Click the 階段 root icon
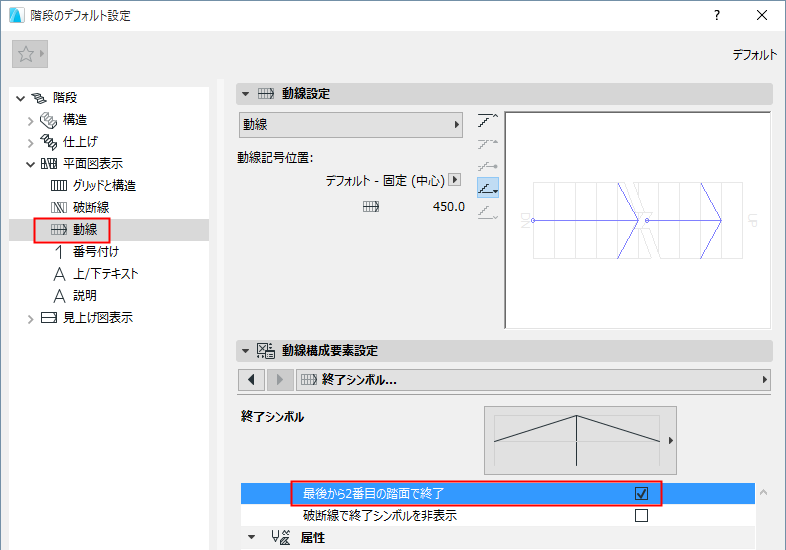This screenshot has width=786, height=550. pos(39,98)
